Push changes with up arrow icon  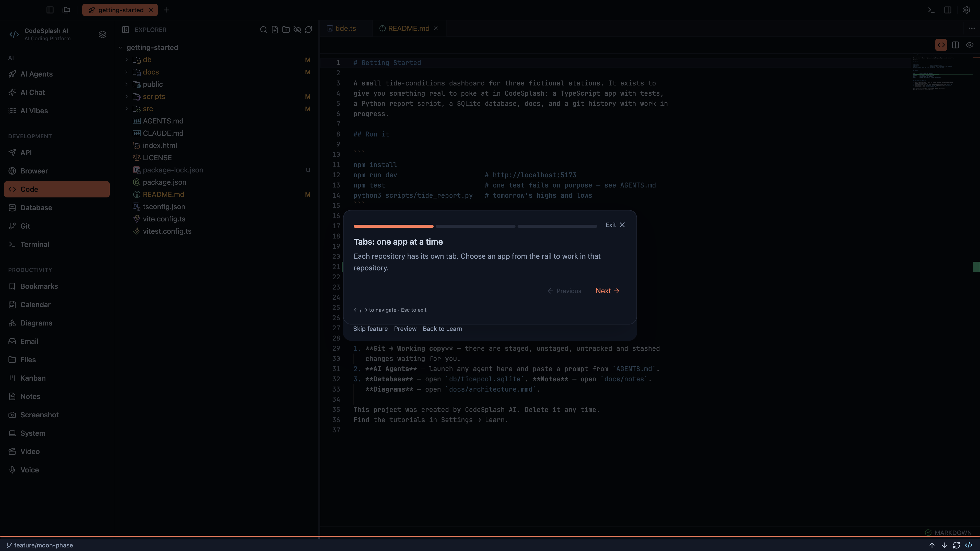point(932,545)
